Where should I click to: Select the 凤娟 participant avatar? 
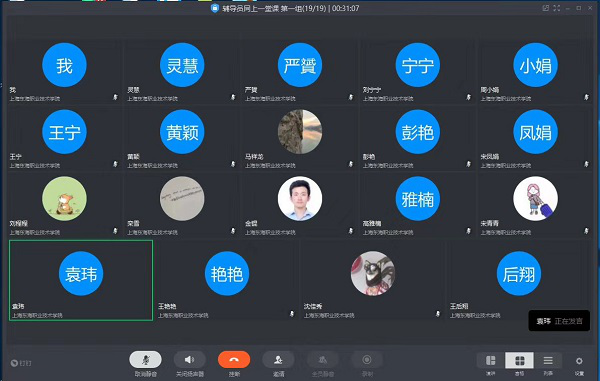tap(535, 132)
